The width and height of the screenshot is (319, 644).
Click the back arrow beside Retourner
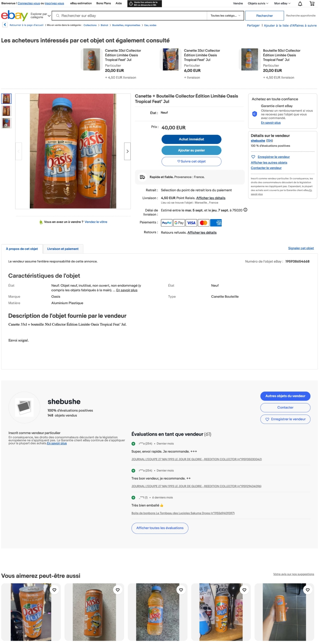tap(5, 25)
